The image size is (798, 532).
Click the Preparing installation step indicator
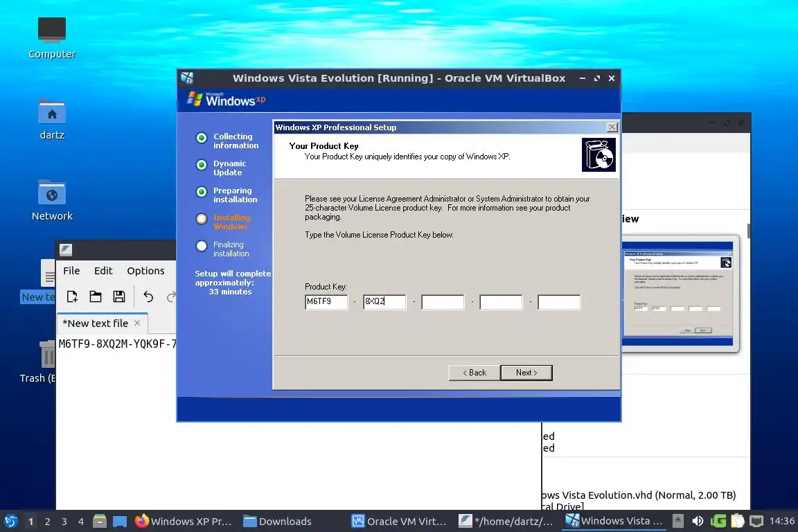[202, 192]
